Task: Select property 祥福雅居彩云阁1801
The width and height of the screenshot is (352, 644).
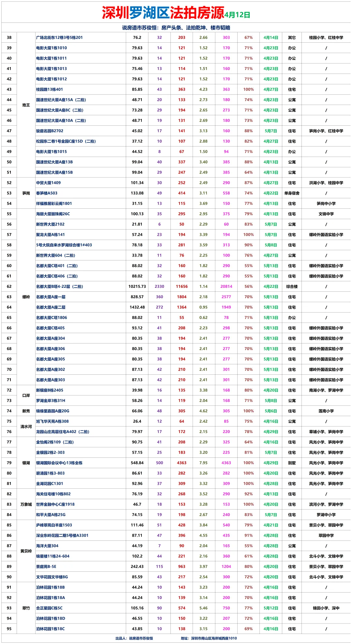Action: 54,203
